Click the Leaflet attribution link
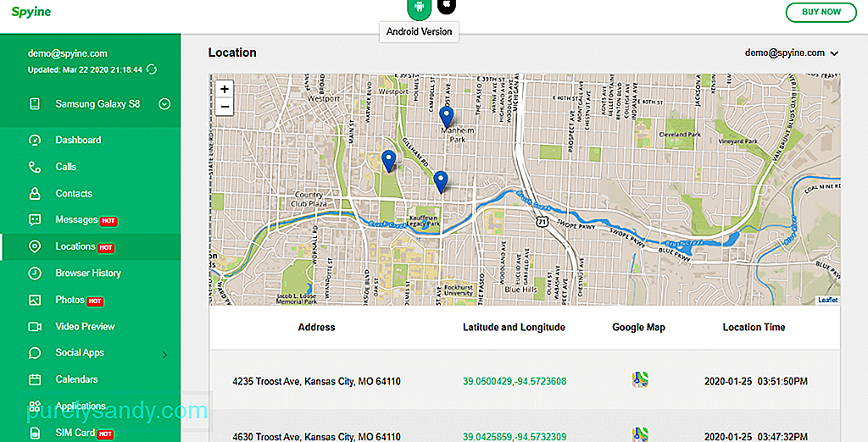This screenshot has height=442, width=868. [x=827, y=300]
